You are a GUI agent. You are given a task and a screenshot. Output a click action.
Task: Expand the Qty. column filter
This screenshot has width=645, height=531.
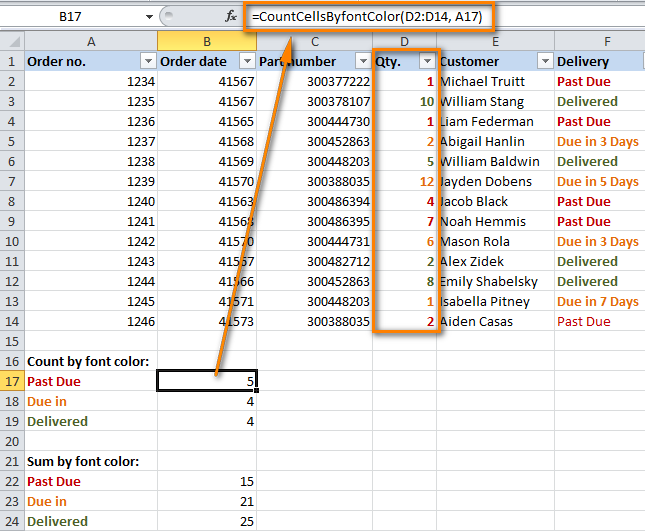coord(427,61)
